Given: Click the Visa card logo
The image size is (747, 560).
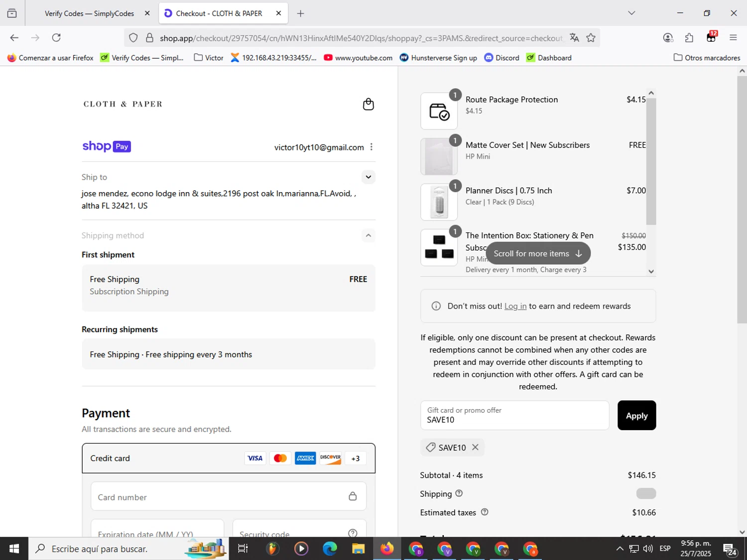Looking at the screenshot, I should point(255,458).
